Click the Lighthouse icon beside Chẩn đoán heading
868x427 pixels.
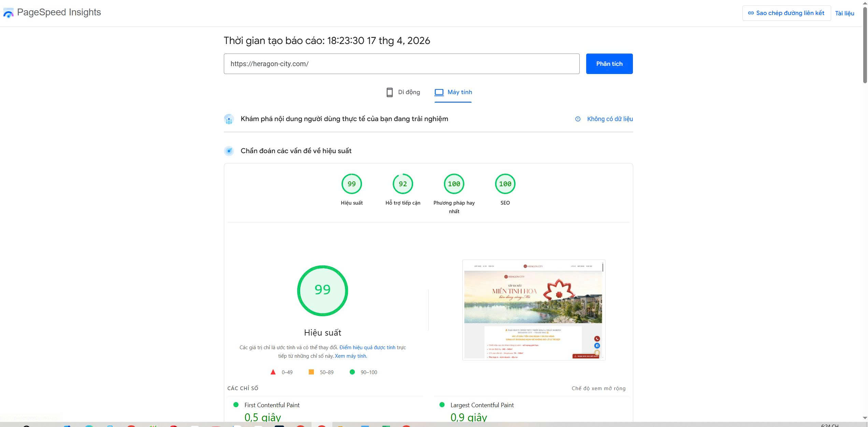click(x=229, y=150)
